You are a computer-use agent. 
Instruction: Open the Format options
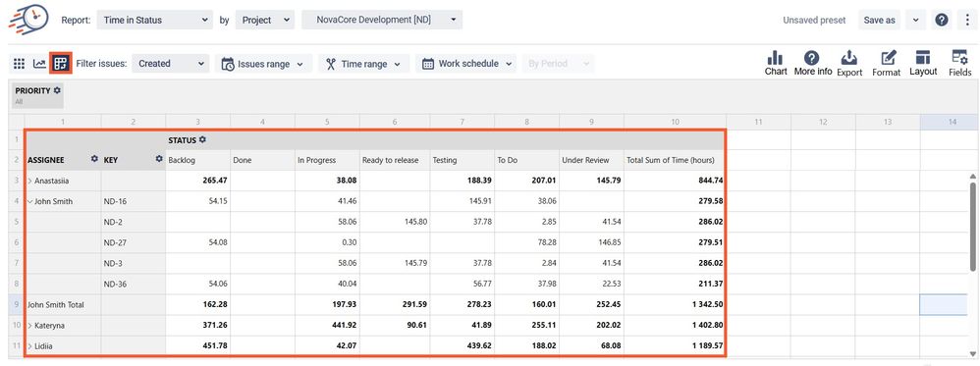point(887,63)
